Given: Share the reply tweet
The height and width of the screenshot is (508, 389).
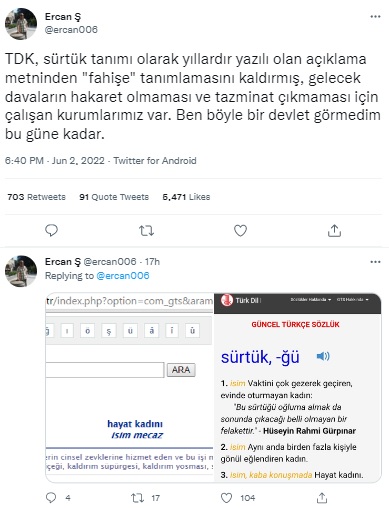Looking at the screenshot, I should click(322, 498).
